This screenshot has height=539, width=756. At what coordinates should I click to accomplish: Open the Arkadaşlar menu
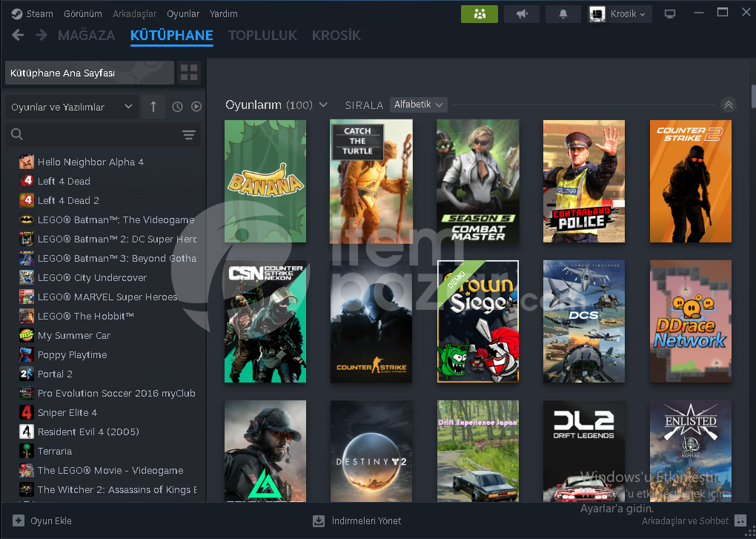(134, 14)
